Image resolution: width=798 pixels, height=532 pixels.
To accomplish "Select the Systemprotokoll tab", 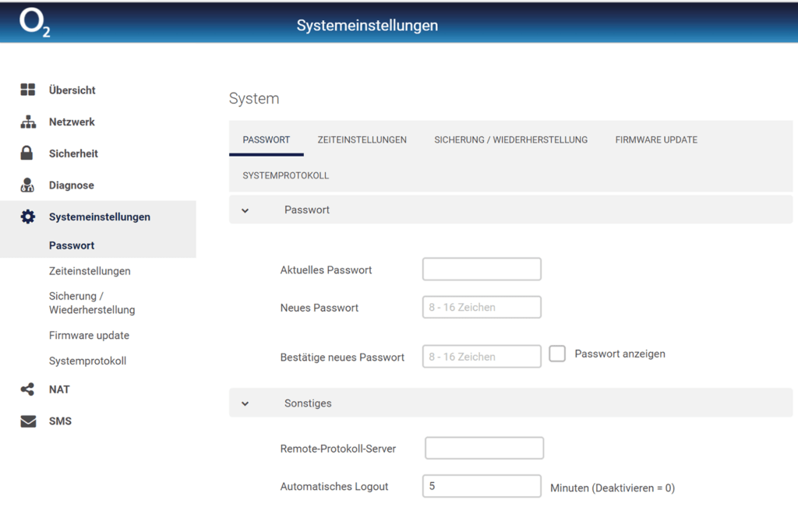I will 286,176.
